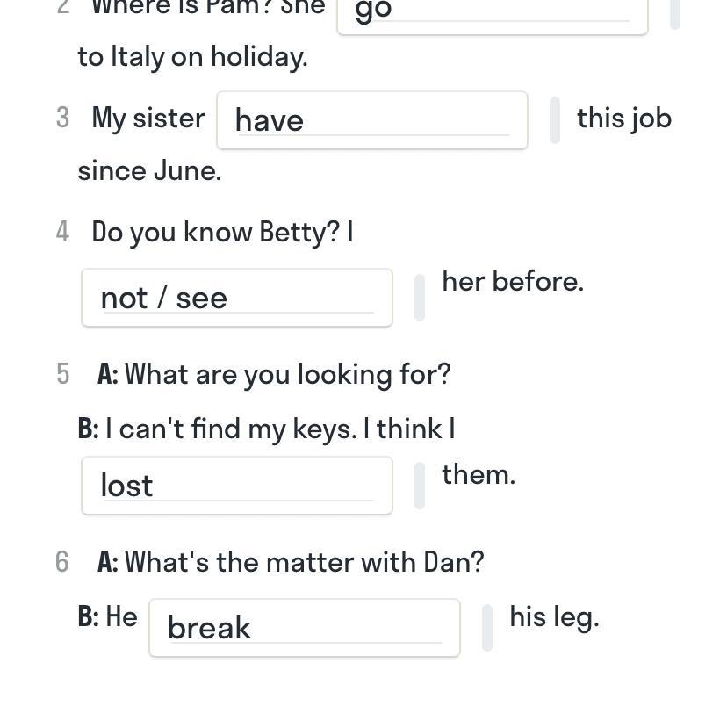Screen dimensions: 727x728
Task: Click the sentence "What are you looking for?"
Action: (288, 374)
